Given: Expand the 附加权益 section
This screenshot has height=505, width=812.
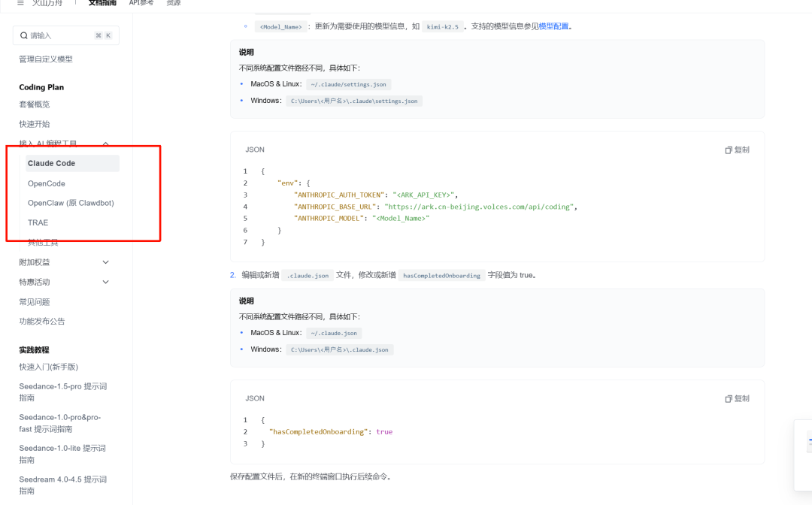Looking at the screenshot, I should (105, 262).
